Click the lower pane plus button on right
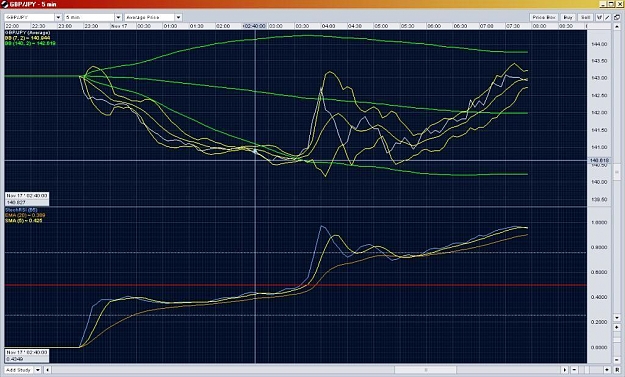Viewport: 625px width, 377px height. coord(617,327)
